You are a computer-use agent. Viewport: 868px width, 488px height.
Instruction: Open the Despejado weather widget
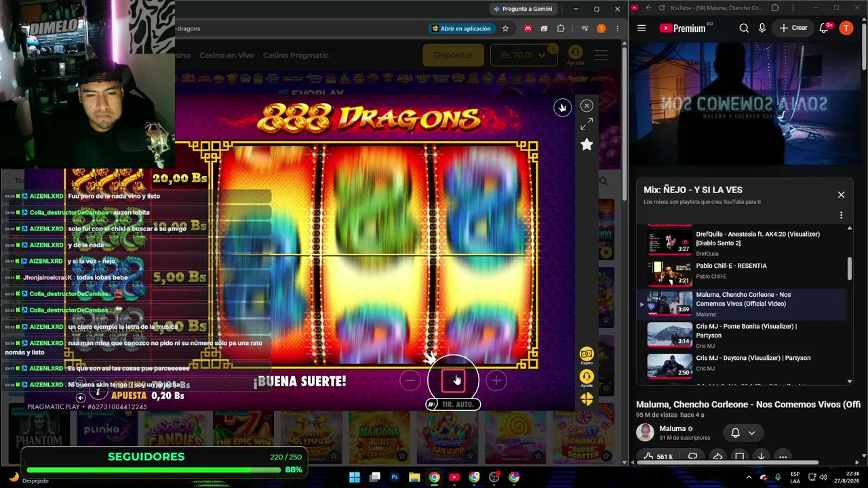tap(28, 477)
